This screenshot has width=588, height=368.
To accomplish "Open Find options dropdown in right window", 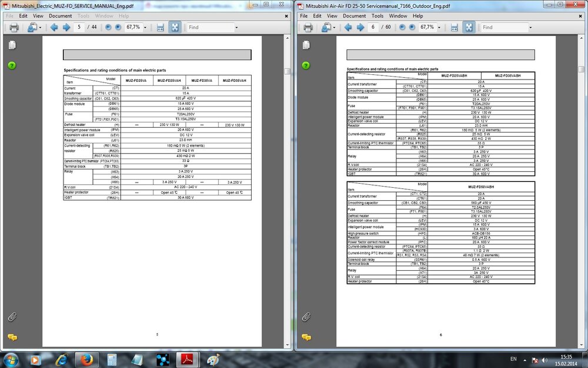I will coord(530,28).
